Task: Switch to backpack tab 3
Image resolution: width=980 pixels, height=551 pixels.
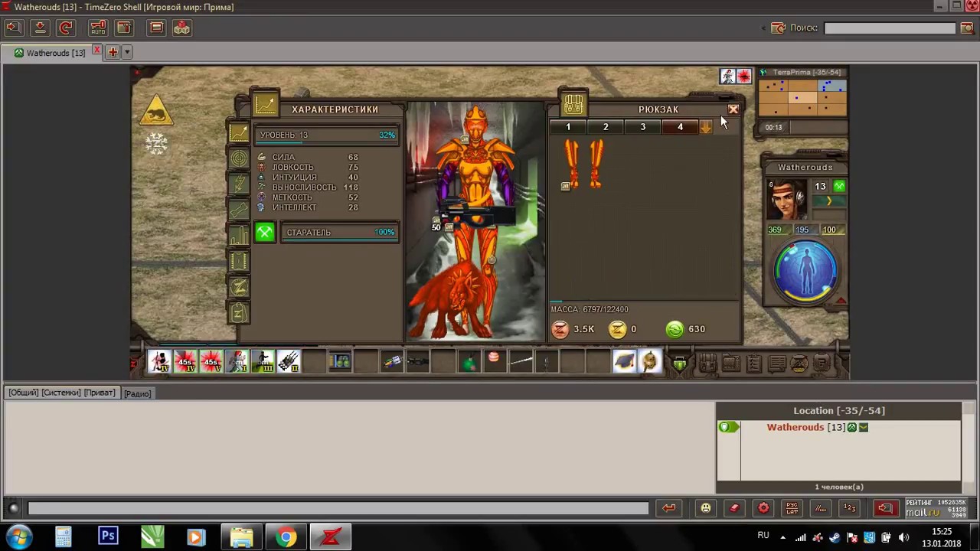Action: pyautogui.click(x=642, y=127)
